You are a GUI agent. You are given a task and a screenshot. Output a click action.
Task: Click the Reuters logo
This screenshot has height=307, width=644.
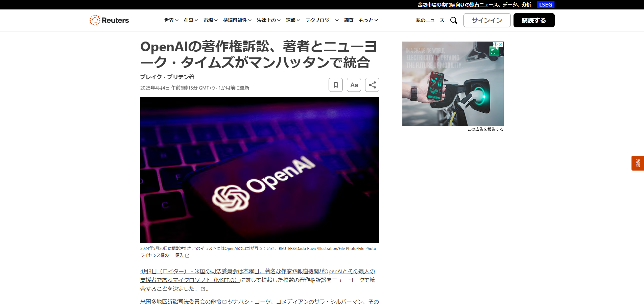point(109,20)
